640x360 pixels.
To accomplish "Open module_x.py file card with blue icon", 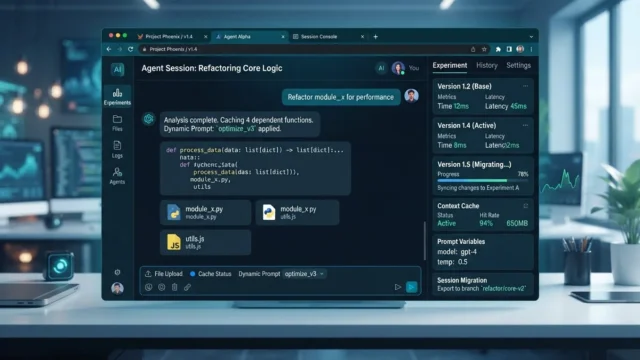I will click(x=205, y=212).
